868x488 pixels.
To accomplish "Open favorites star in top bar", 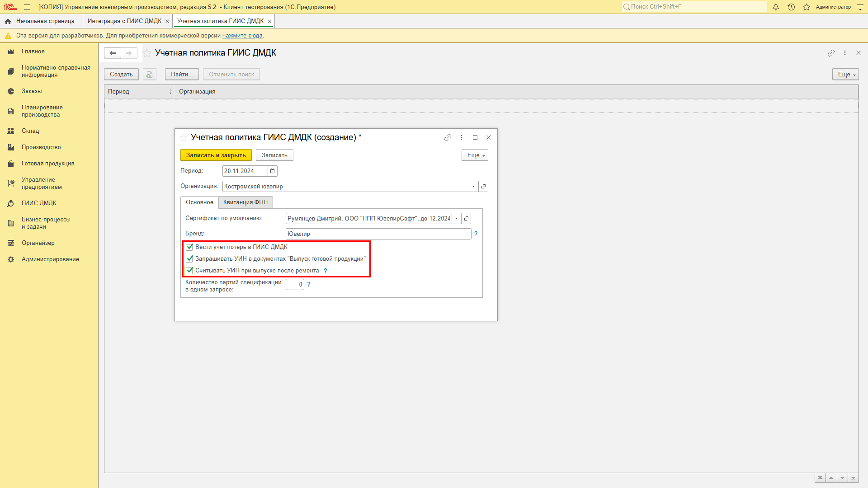I will tap(807, 7).
